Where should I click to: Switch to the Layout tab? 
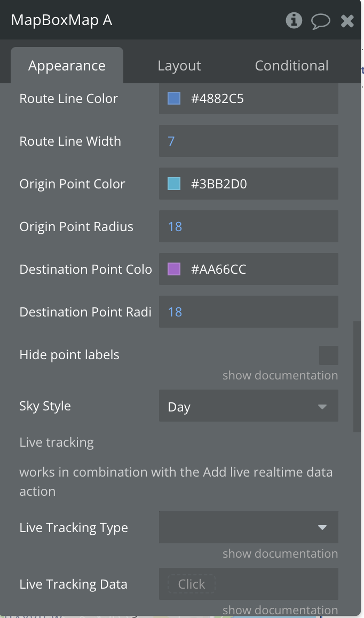coord(179,66)
